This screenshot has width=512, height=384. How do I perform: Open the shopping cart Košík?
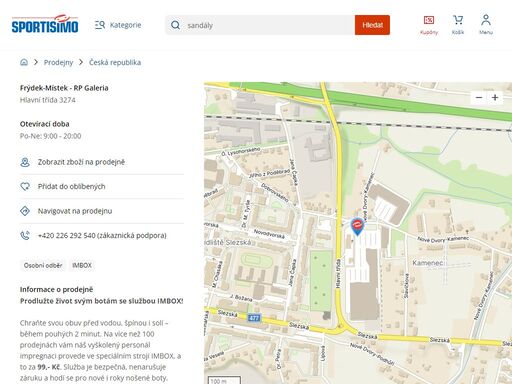pyautogui.click(x=458, y=25)
